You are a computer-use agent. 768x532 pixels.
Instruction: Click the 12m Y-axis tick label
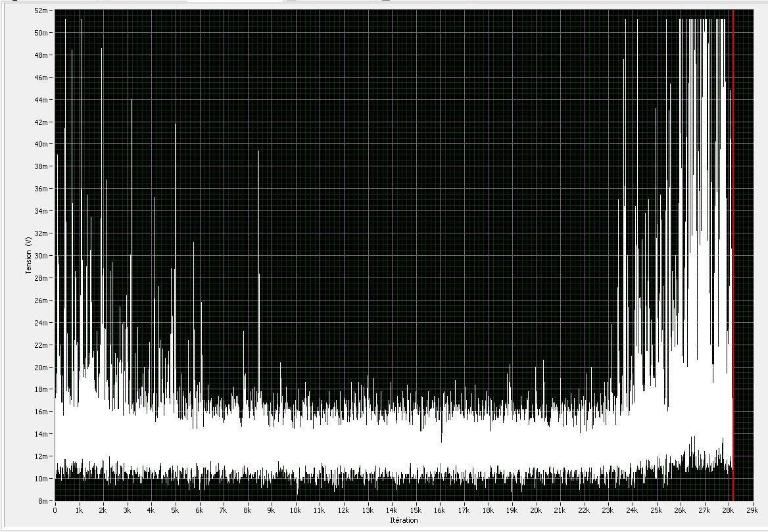point(43,456)
